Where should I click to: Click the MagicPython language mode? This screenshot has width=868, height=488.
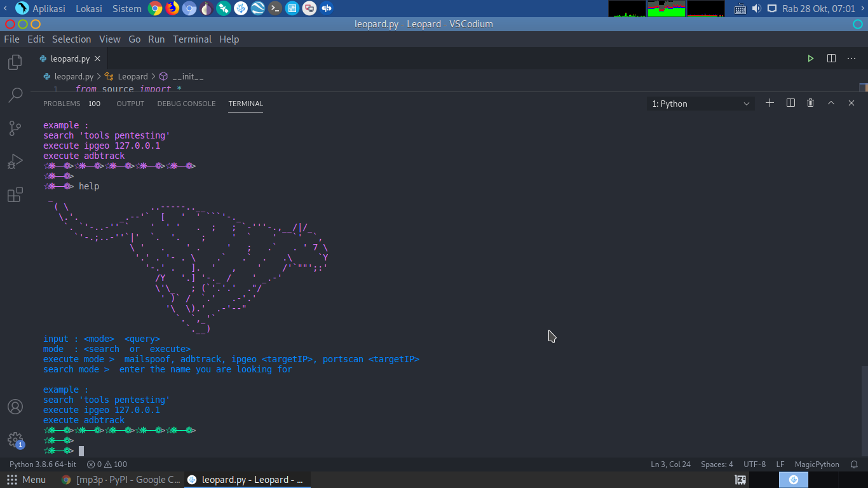(x=817, y=464)
